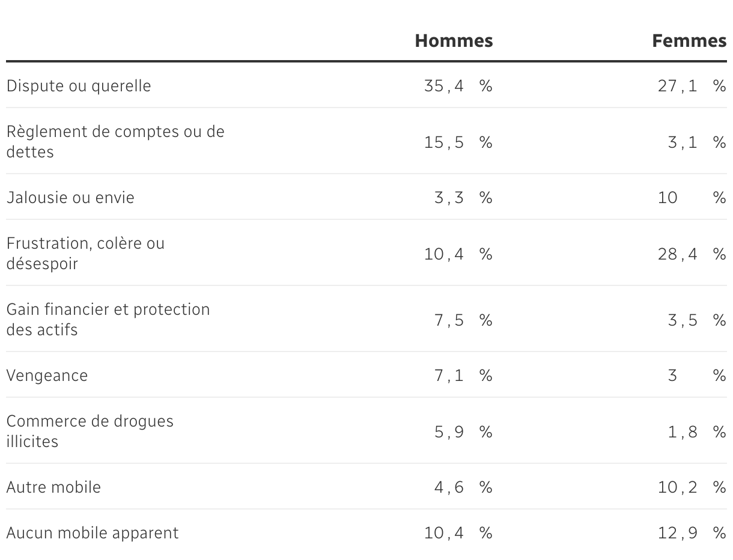The image size is (733, 560).
Task: Select the Autre mobile row label
Action: [x=53, y=487]
